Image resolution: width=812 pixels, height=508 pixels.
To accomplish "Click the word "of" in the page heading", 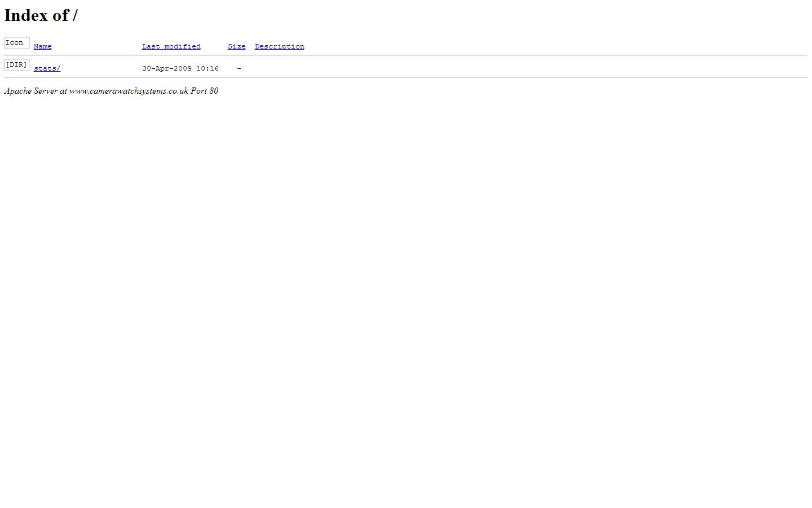I will tap(61, 15).
